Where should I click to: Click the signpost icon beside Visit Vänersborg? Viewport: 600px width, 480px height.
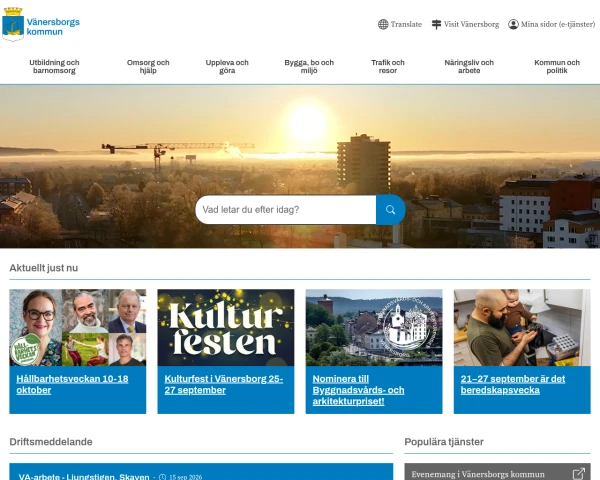pos(436,24)
